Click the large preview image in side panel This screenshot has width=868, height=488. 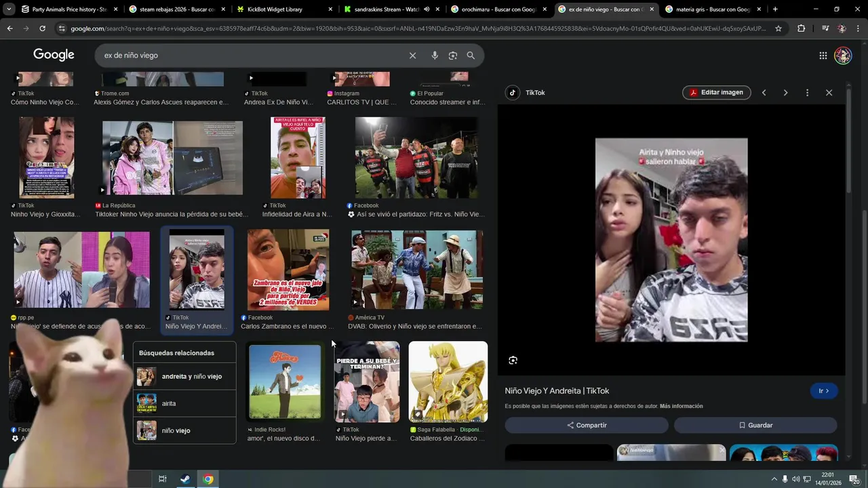click(671, 240)
